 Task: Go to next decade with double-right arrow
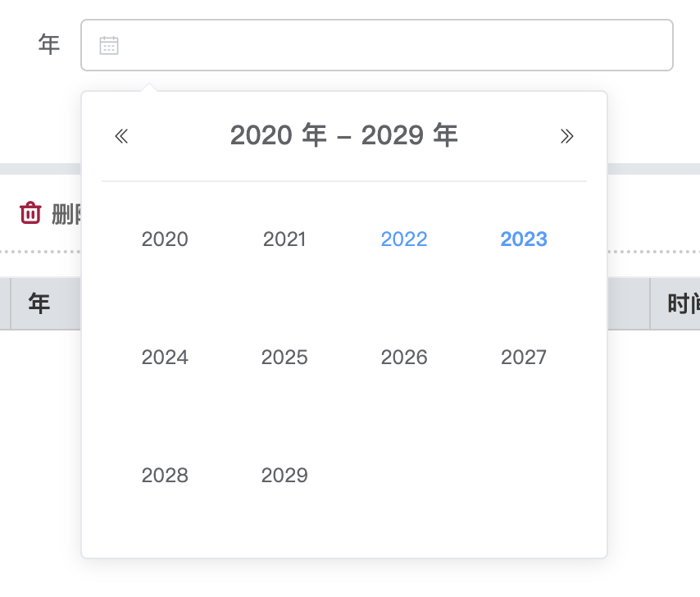coord(566,136)
